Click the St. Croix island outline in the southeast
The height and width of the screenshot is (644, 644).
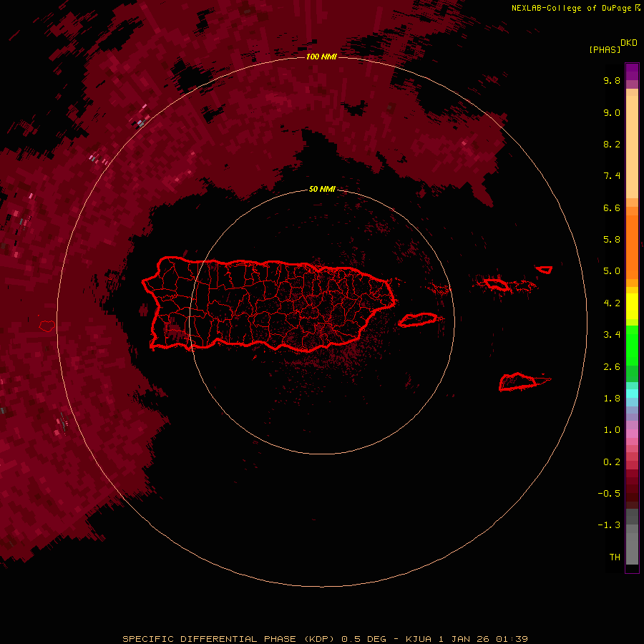[x=518, y=381]
